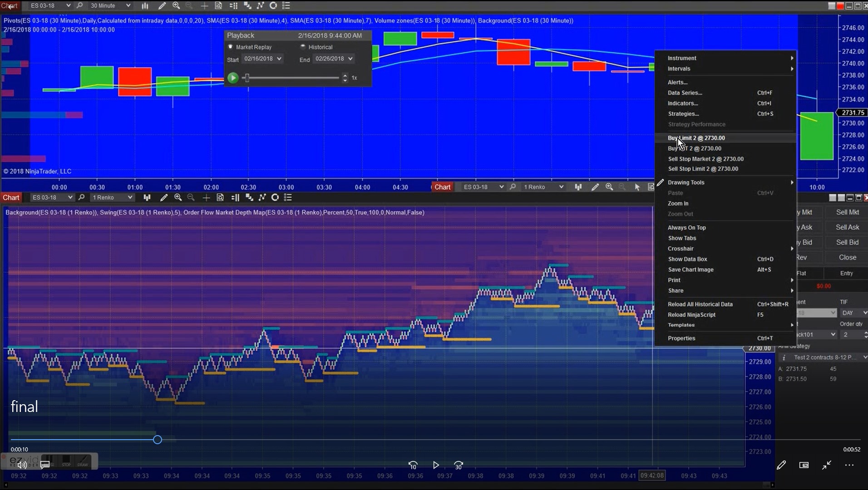Zoom in using the 30 Minute chart toolbar magnifier
This screenshot has height=490, width=868.
[176, 5]
